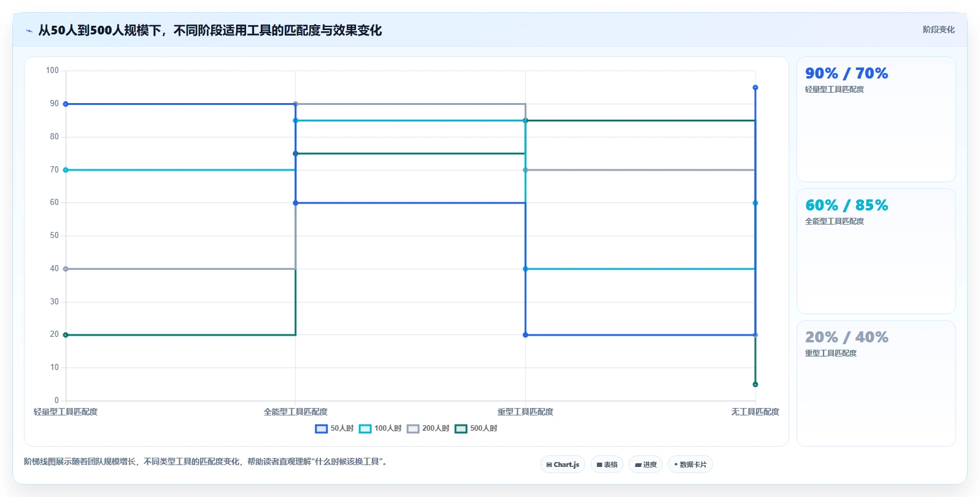Click the cyan 100人时 point at 60 over 无工具
The height and width of the screenshot is (497, 980).
(755, 203)
